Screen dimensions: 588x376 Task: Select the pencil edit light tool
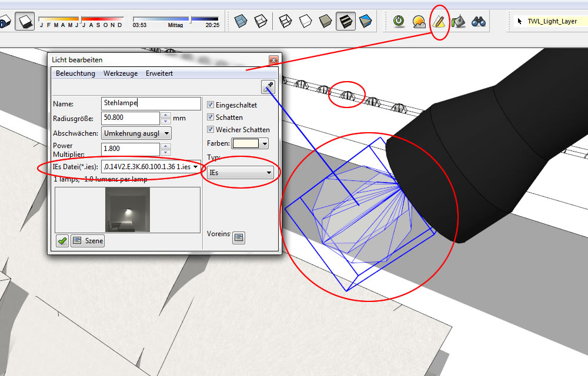click(x=439, y=22)
